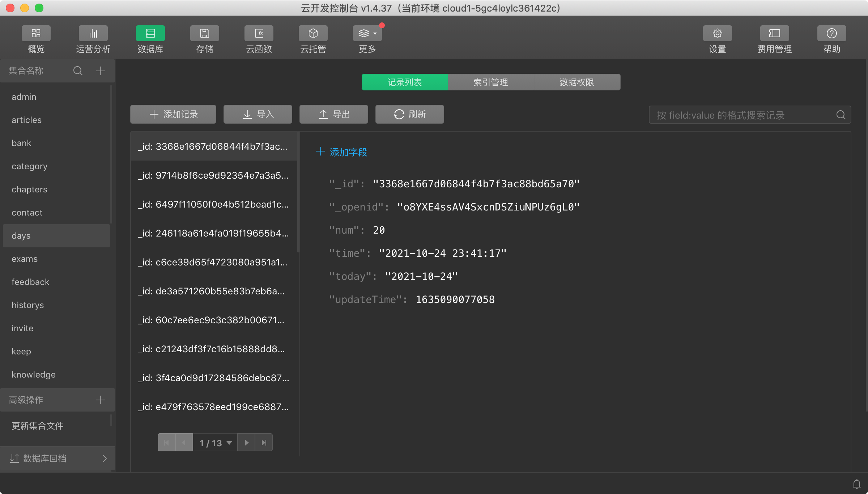Expand the 数据库回档 chevron

(105, 459)
